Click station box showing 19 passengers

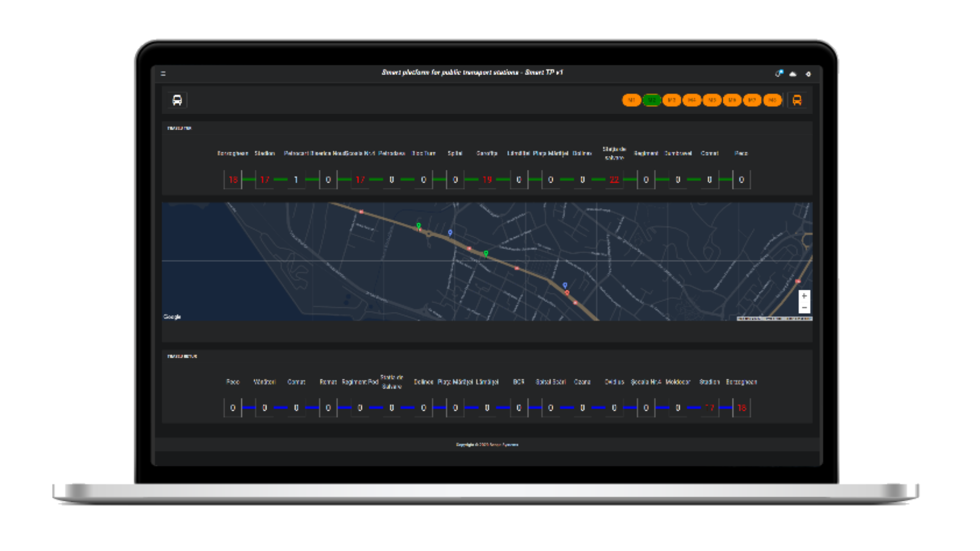pos(487,180)
